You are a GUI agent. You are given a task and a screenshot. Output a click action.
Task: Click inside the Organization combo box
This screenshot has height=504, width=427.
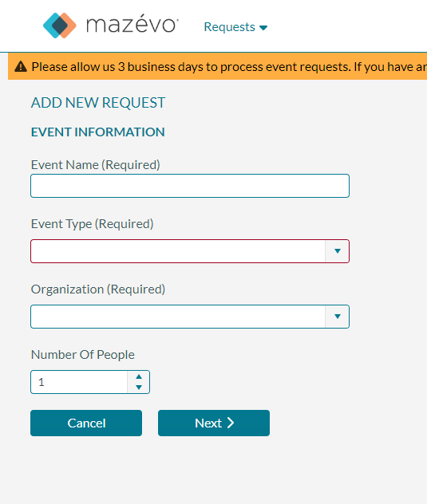coord(178,317)
